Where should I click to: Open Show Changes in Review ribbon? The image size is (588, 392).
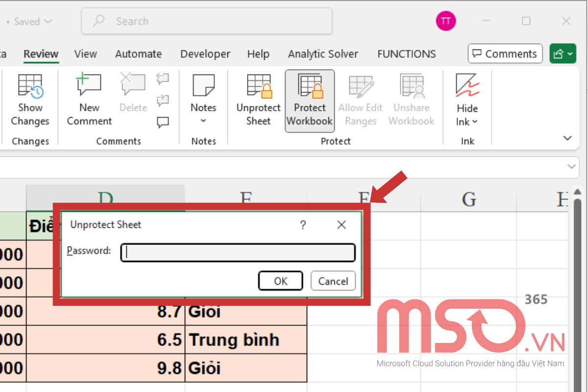coord(30,101)
